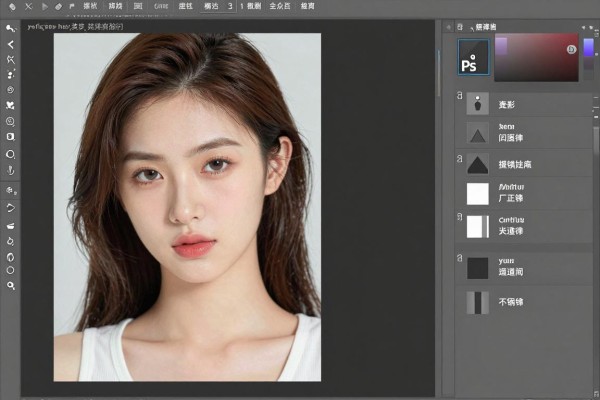Click the portrait image on the canvas
600x400 pixels.
coord(187,207)
